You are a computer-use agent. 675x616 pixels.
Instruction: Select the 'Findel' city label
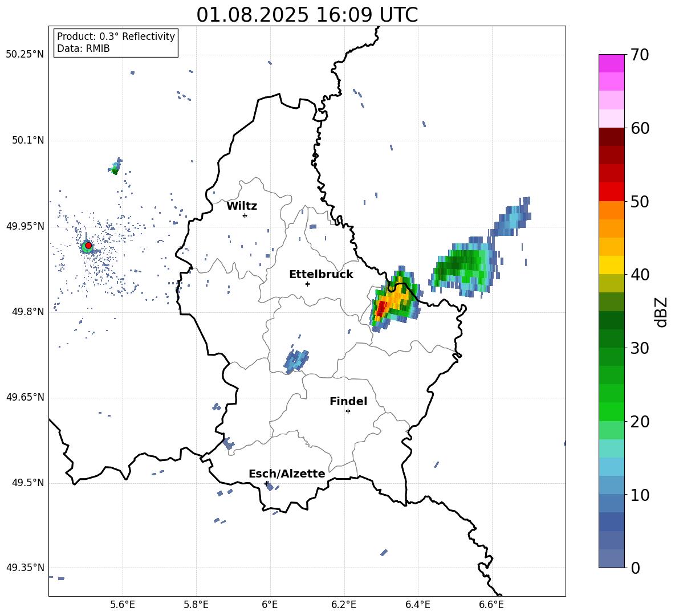(348, 401)
